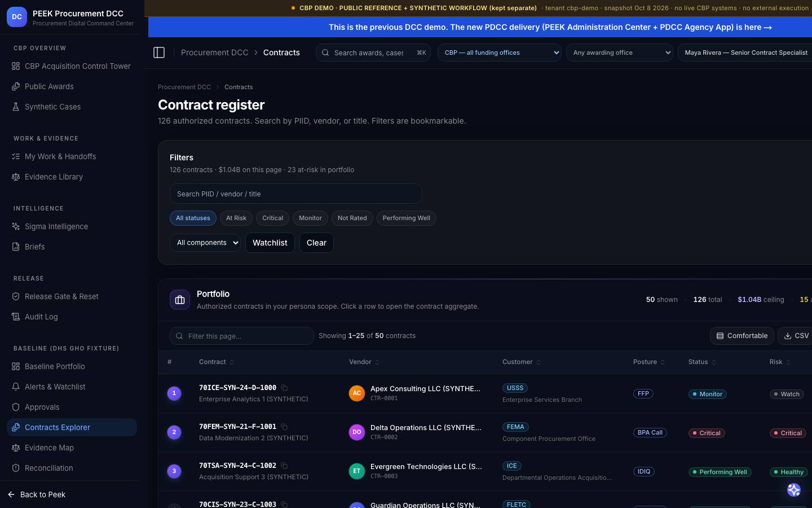Click Apex Consulting AC avatar
Image resolution: width=812 pixels, height=508 pixels.
pos(357,393)
